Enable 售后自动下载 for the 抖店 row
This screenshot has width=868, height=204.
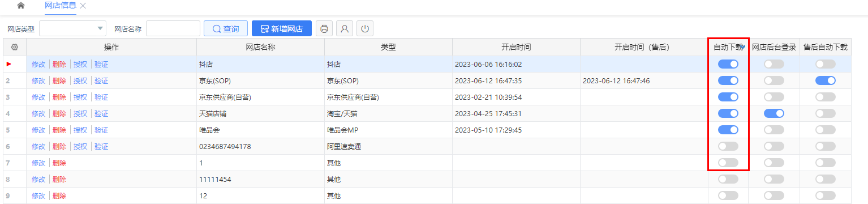[826, 65]
